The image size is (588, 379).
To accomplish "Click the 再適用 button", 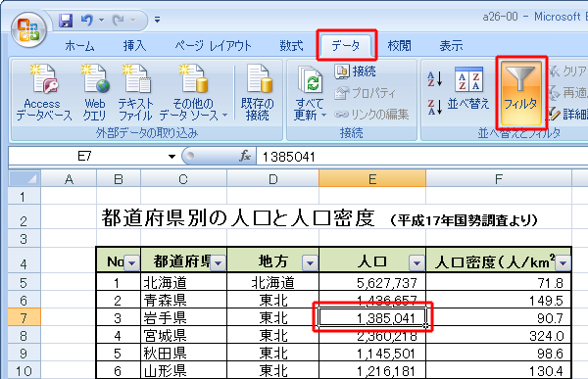I will point(567,93).
